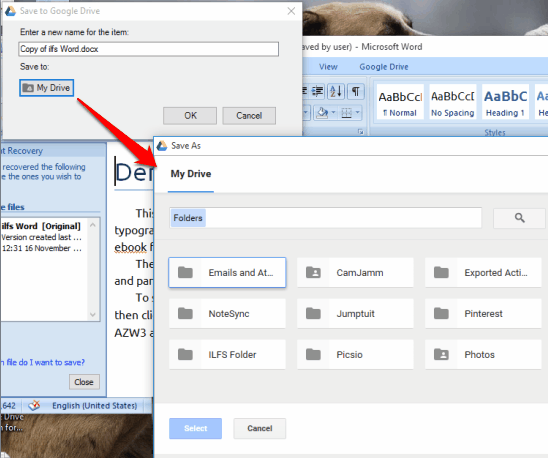Screen dimensions: 548x458
Task: Click the My Drive save location button
Action: pyautogui.click(x=46, y=88)
